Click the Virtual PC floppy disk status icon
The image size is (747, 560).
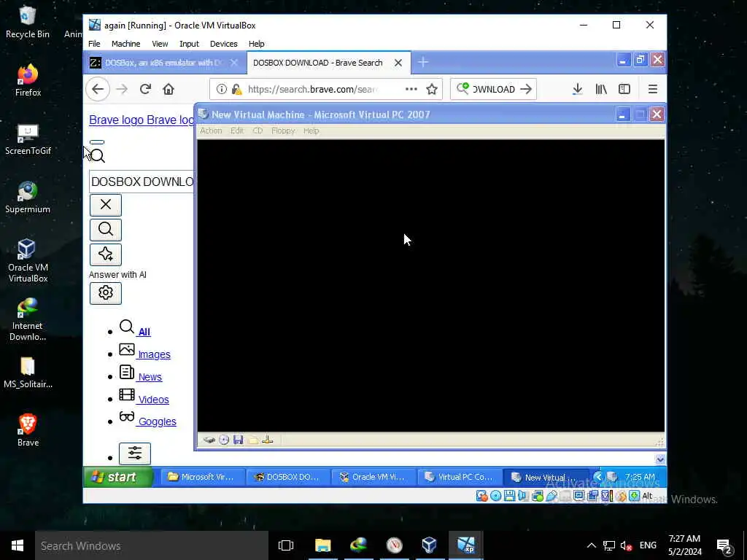pyautogui.click(x=239, y=440)
